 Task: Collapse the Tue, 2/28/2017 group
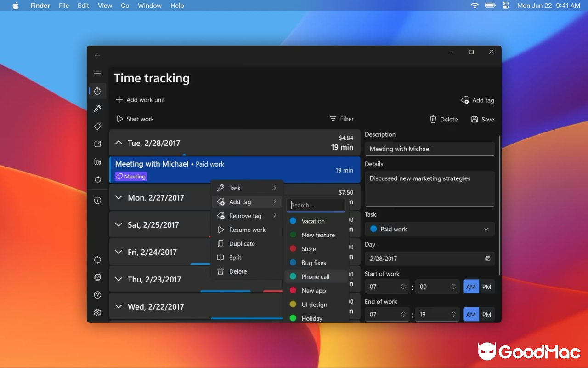click(119, 143)
